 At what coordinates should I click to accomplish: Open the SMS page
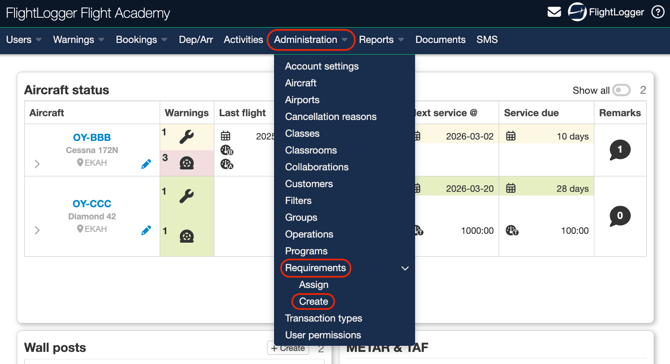click(x=487, y=40)
